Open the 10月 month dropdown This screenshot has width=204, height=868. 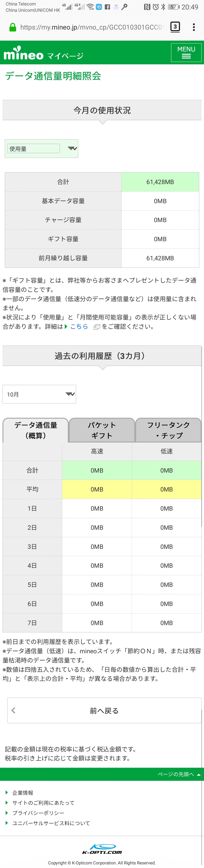click(39, 394)
